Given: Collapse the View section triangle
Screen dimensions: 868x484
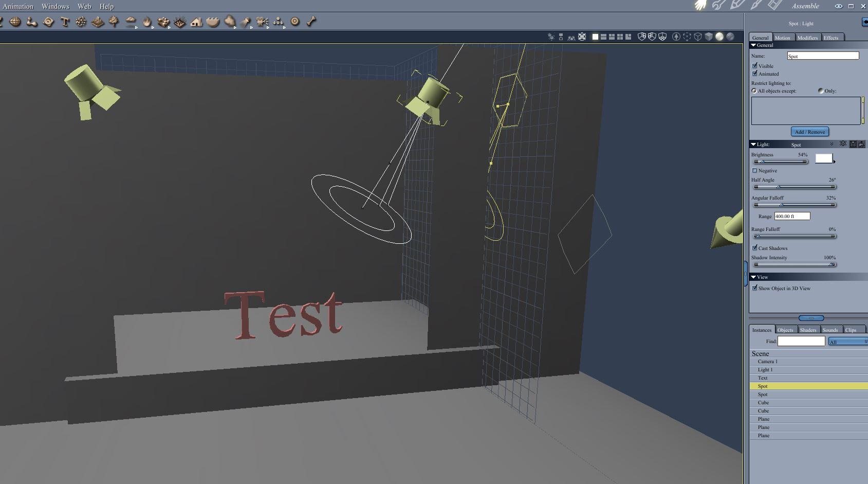Looking at the screenshot, I should tap(753, 277).
